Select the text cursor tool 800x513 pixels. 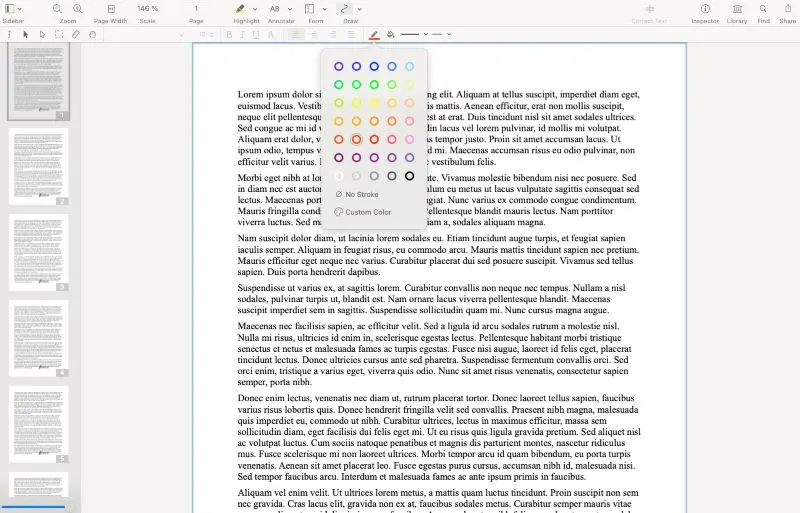(x=9, y=34)
